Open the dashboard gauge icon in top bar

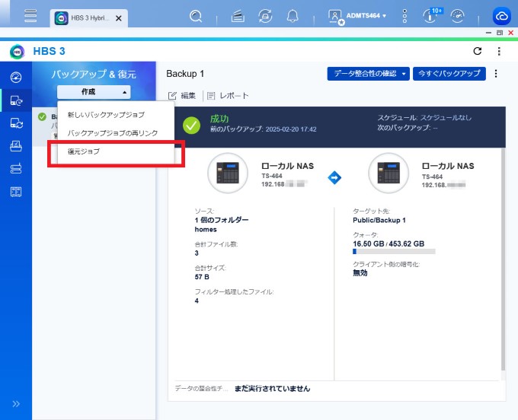pos(458,16)
